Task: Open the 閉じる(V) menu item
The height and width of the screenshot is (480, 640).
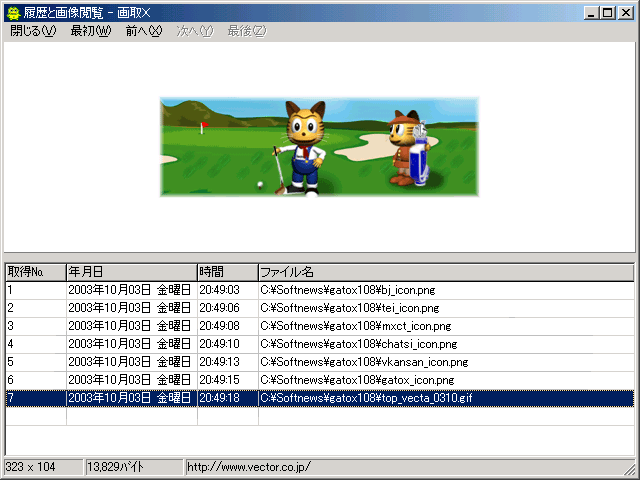Action: 33,31
